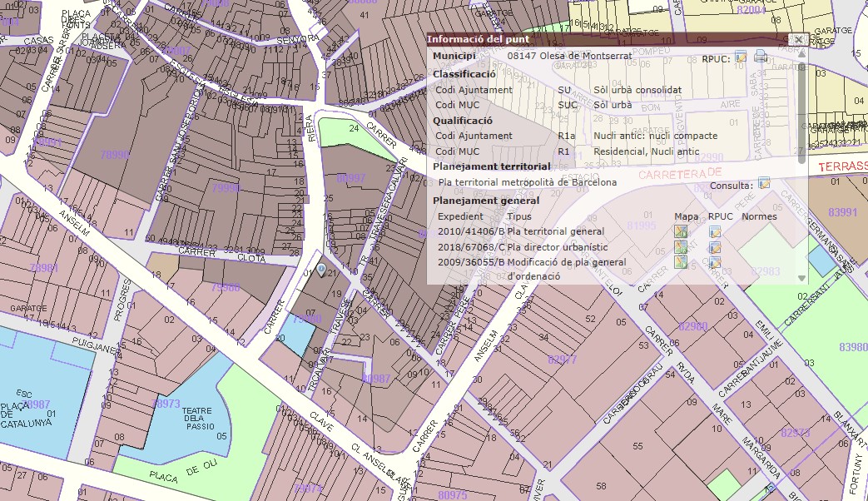Click the panel scrollbar down arrow
The height and width of the screenshot is (501, 868).
click(801, 279)
